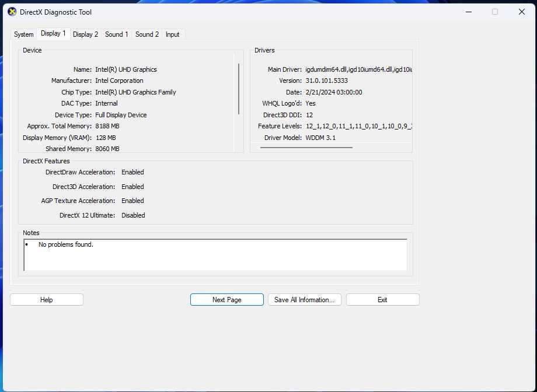The width and height of the screenshot is (537, 392).
Task: Close the DirectX Diagnostic Tool window
Action: pos(522,12)
